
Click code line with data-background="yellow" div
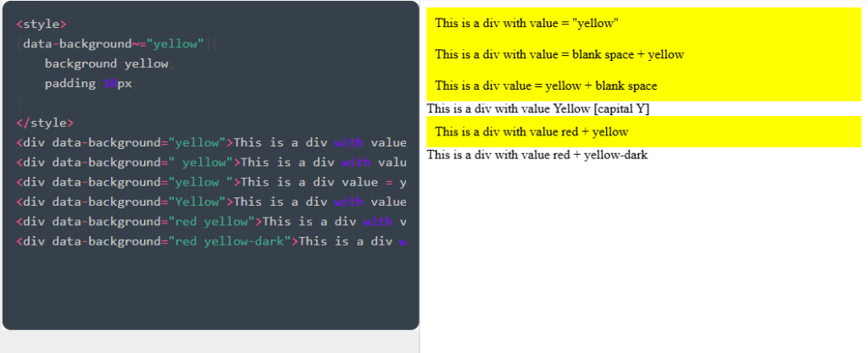click(x=211, y=142)
